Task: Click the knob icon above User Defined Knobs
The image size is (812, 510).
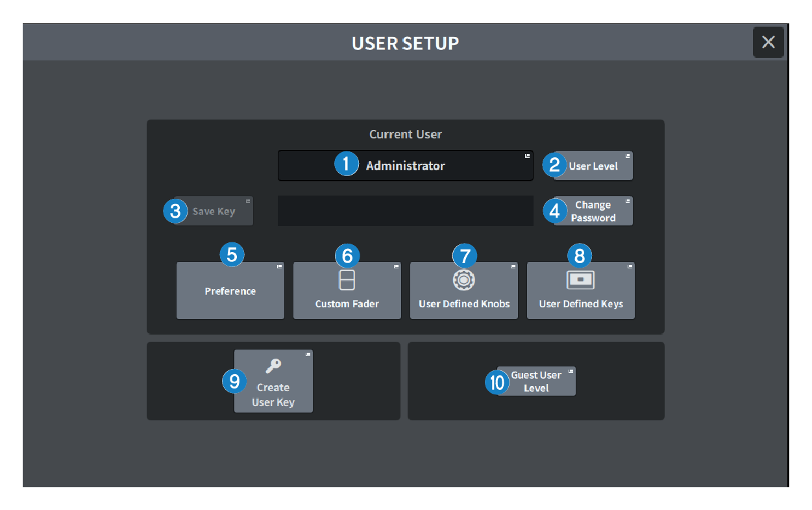Action: click(463, 279)
